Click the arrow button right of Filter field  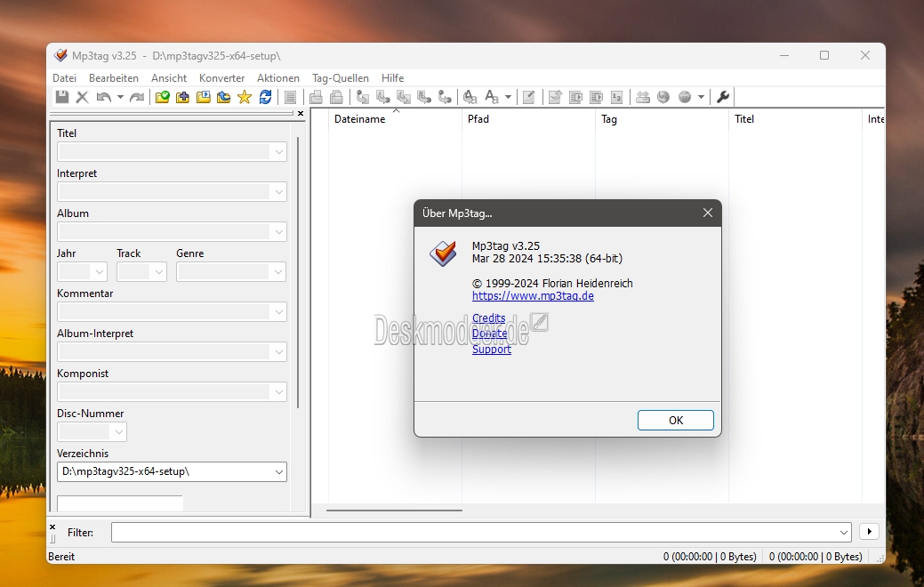tap(869, 532)
